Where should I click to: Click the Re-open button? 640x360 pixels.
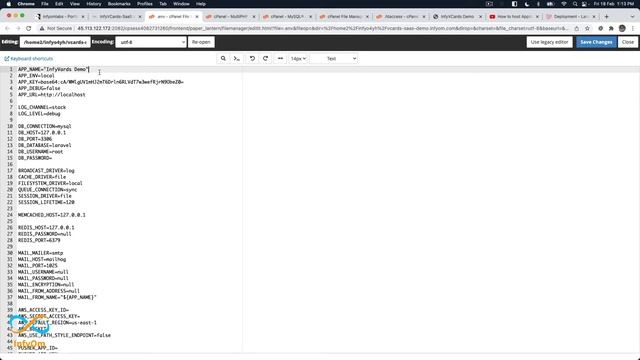coord(201,42)
